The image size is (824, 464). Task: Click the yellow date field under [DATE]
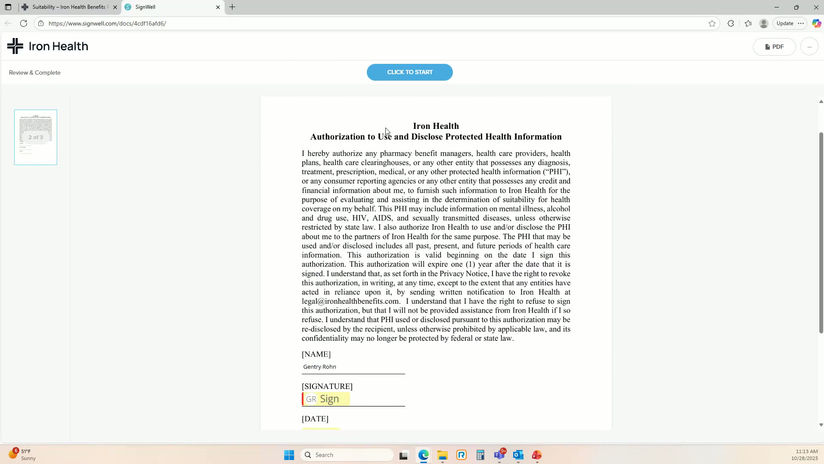point(321,428)
